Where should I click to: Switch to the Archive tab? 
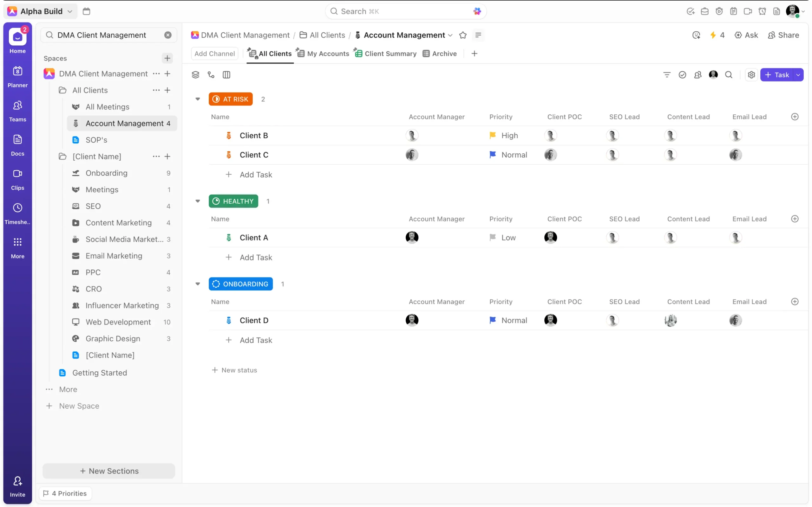(x=444, y=54)
